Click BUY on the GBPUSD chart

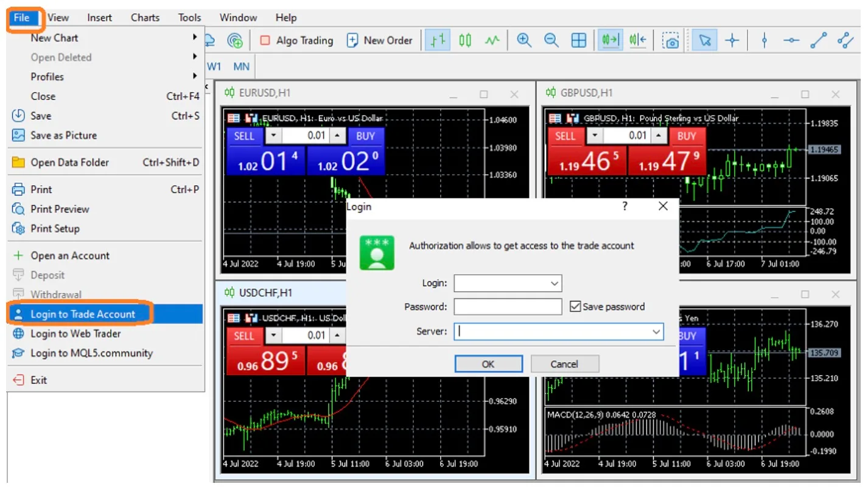[687, 136]
